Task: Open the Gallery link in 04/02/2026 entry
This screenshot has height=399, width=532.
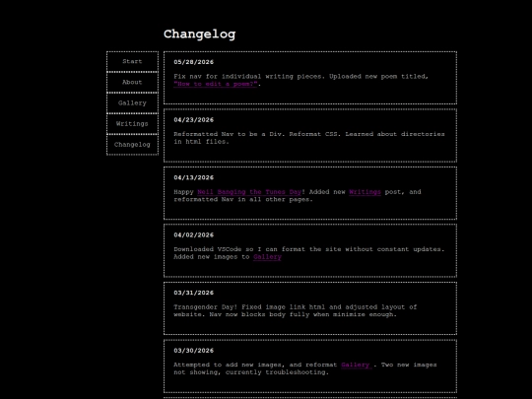Action: point(267,257)
